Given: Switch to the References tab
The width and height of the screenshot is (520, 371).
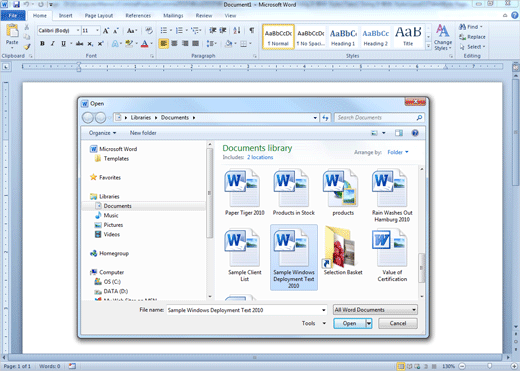Looking at the screenshot, I should coord(138,15).
